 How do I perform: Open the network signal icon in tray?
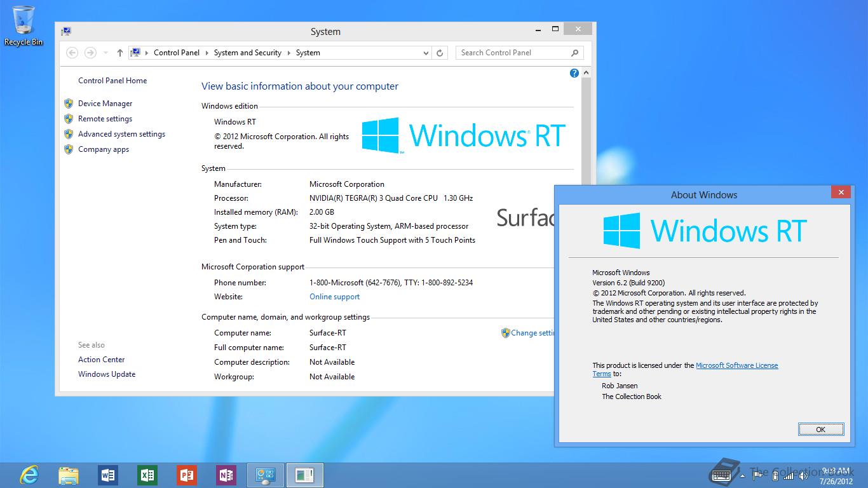(789, 476)
